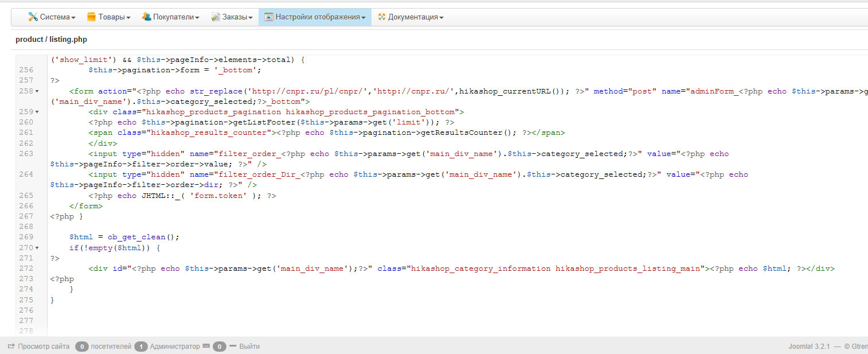The image size is (868, 354).
Task: Click the messages count badge beside envelope
Action: tap(220, 347)
